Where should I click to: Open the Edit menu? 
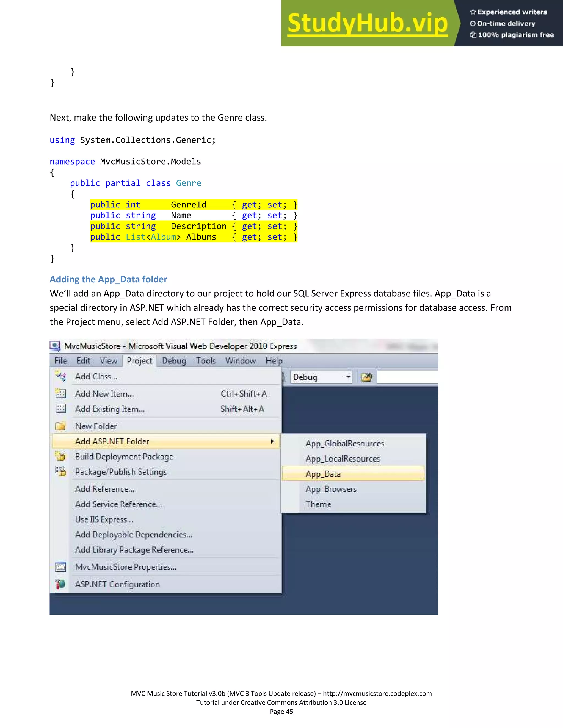[83, 361]
